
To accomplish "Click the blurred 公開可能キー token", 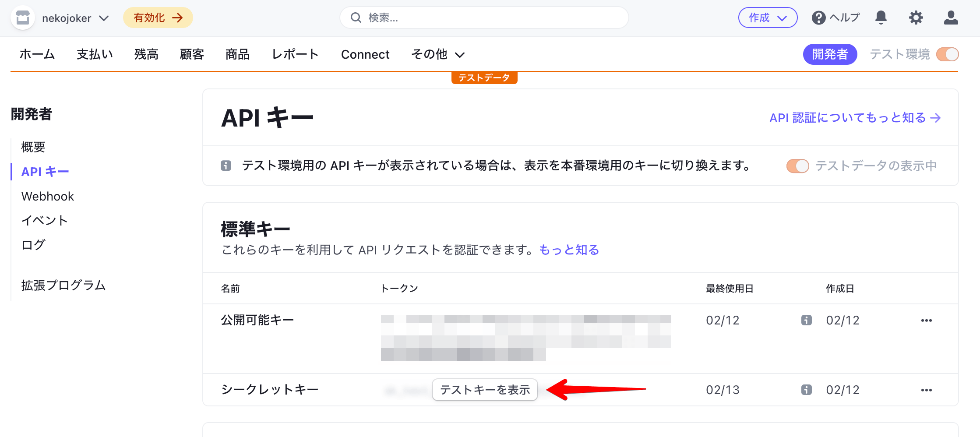I will [x=526, y=338].
